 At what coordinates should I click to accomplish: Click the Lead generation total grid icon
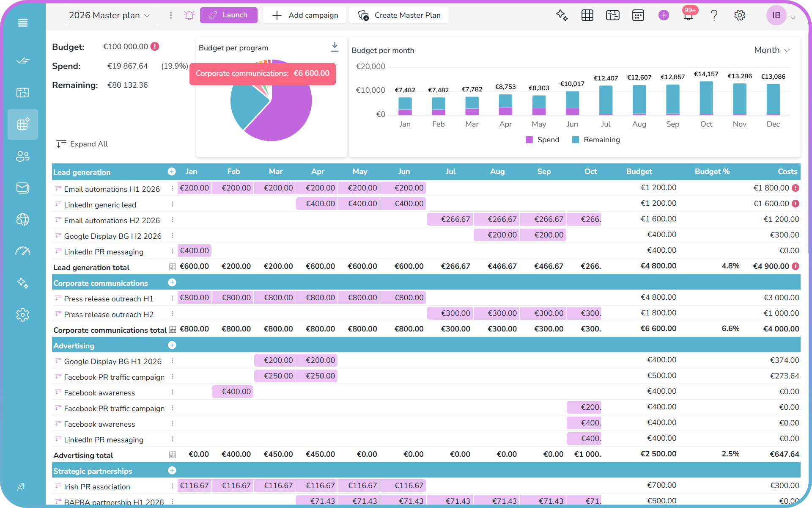pos(173,267)
